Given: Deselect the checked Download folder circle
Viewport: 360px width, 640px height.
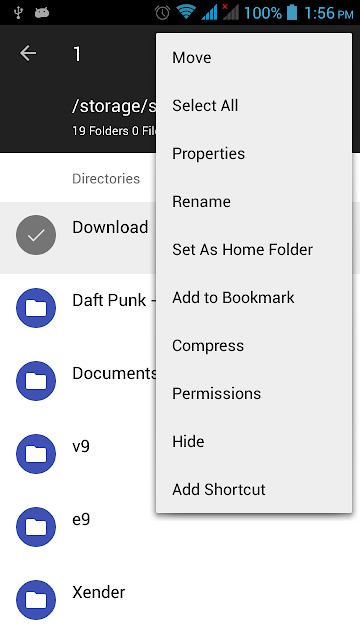Looking at the screenshot, I should point(36,235).
